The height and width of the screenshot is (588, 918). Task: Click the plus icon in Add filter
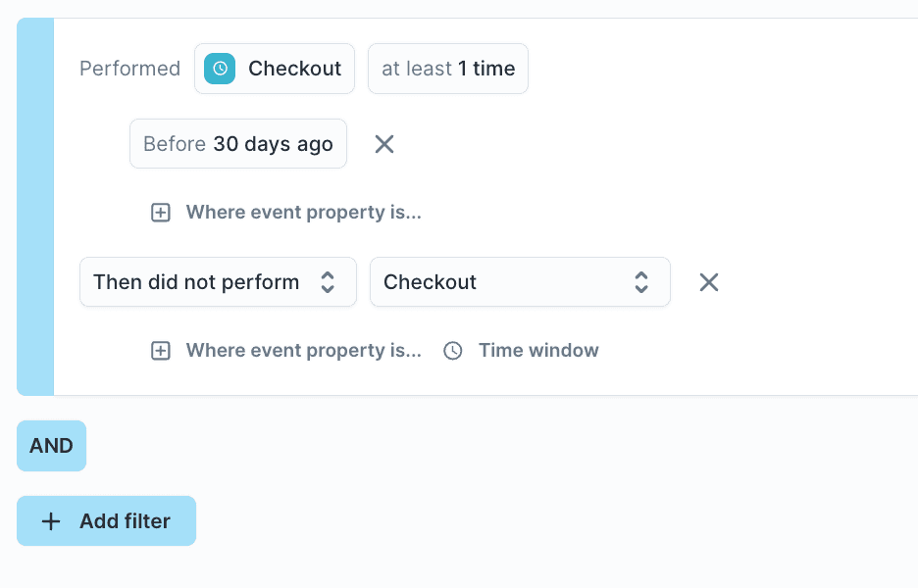coord(51,521)
